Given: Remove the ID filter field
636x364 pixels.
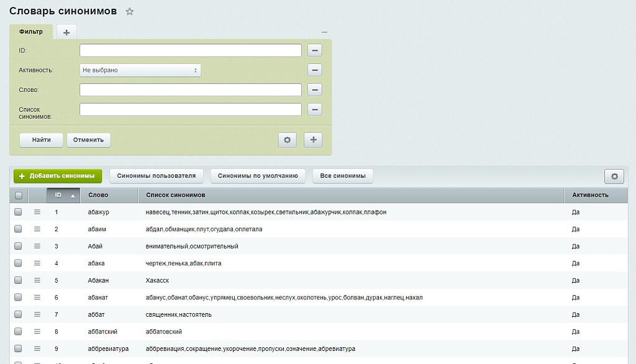Looking at the screenshot, I should [315, 51].
